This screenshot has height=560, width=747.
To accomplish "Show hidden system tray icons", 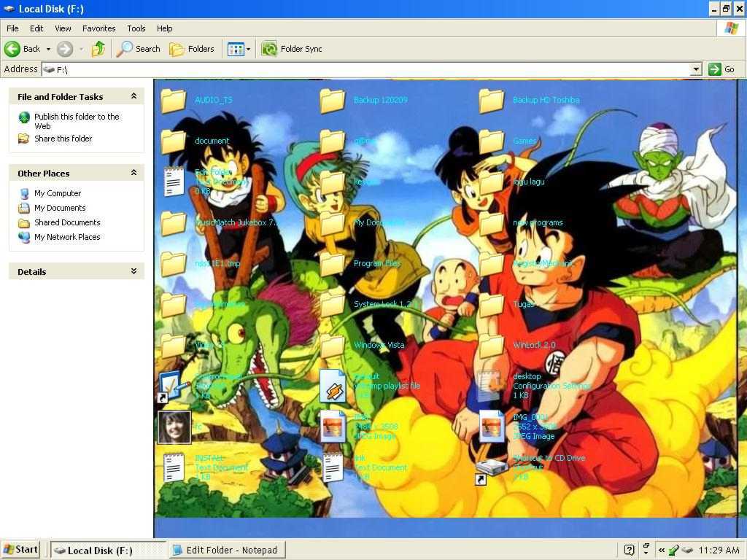I will coord(661,550).
